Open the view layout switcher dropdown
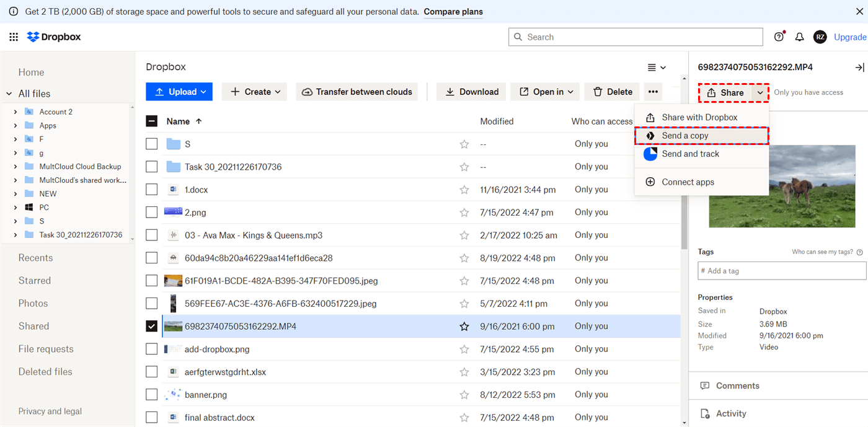Viewport: 868px width, 427px height. [657, 68]
